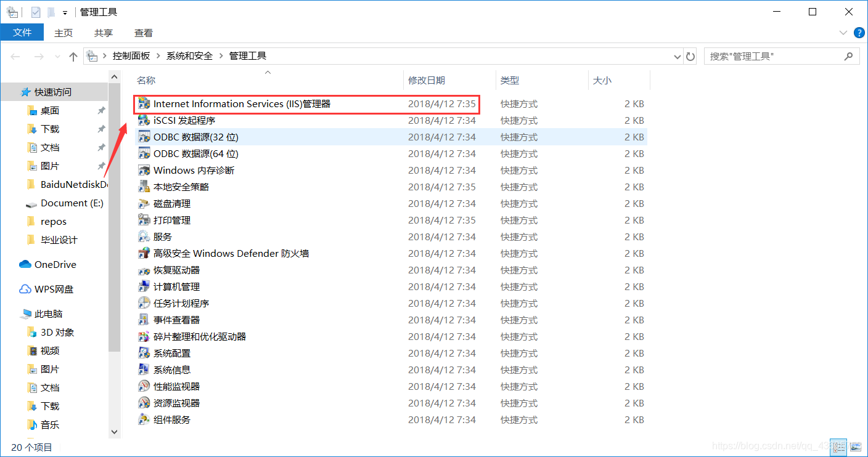Expand the ribbon chevron

pos(843,33)
